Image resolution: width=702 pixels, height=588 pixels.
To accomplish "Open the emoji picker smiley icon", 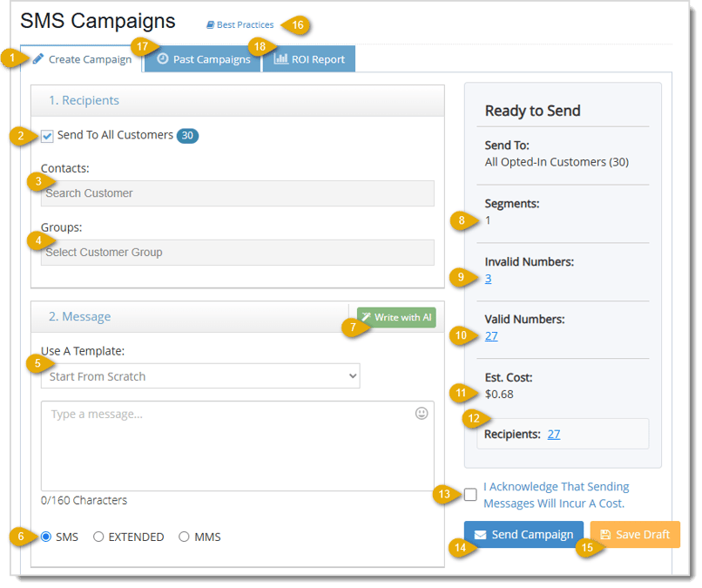I will (x=422, y=414).
